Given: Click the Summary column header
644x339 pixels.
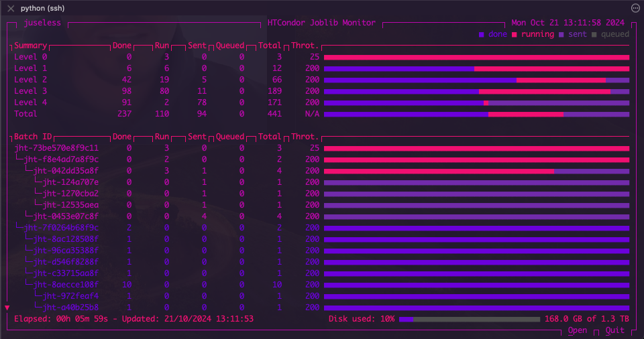Looking at the screenshot, I should point(30,46).
